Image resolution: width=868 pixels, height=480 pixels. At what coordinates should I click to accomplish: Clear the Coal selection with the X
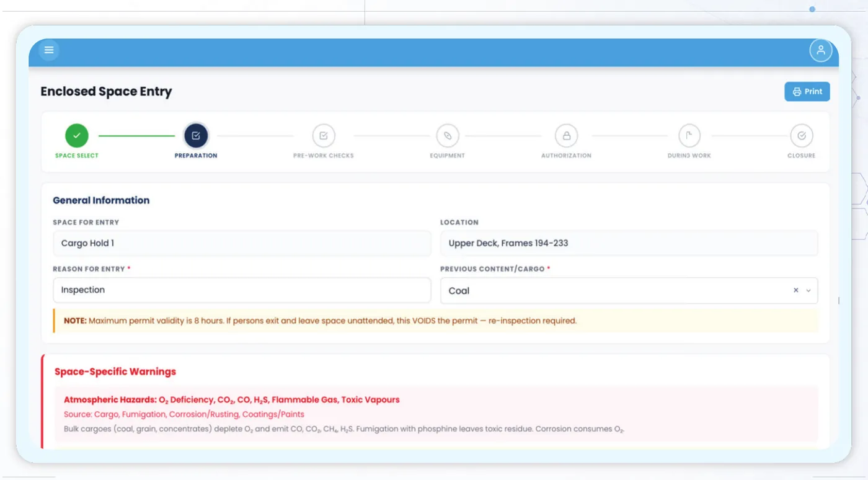click(x=796, y=290)
